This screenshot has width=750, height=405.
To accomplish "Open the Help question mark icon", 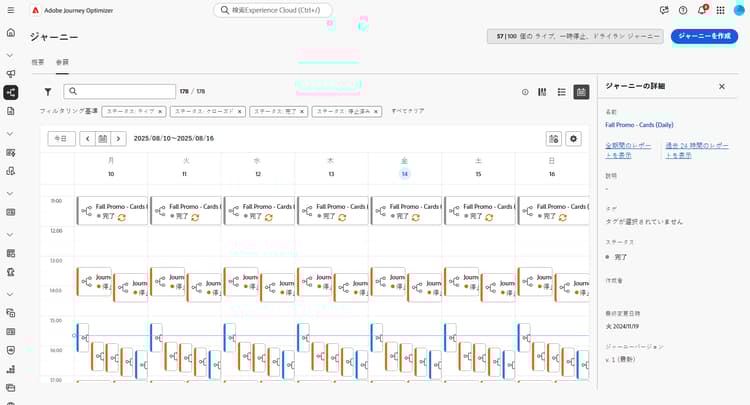I will point(683,10).
